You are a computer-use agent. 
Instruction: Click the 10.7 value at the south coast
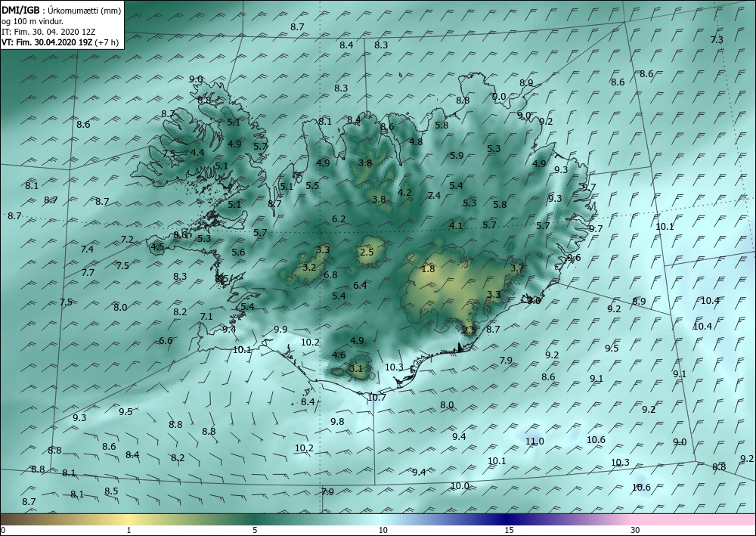coord(376,398)
